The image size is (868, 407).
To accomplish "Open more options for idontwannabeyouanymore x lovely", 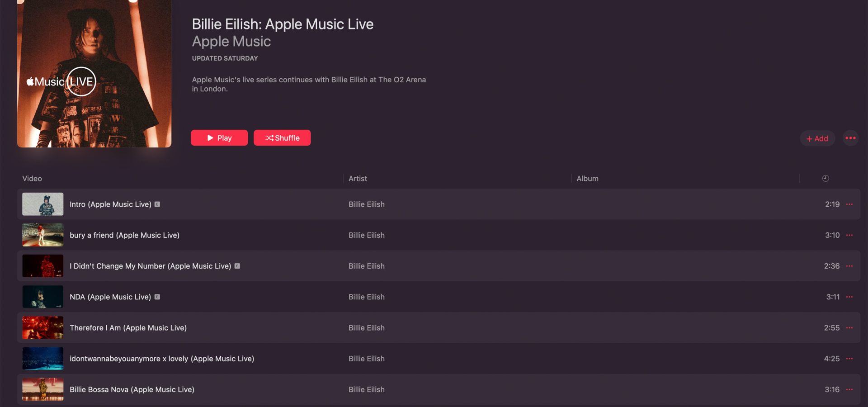I will pyautogui.click(x=849, y=359).
